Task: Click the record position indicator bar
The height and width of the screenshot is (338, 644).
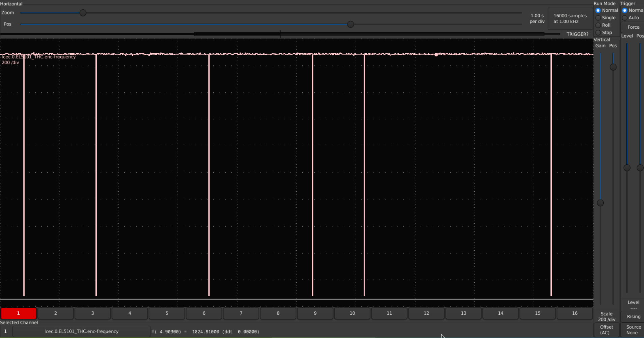Action: click(x=280, y=34)
